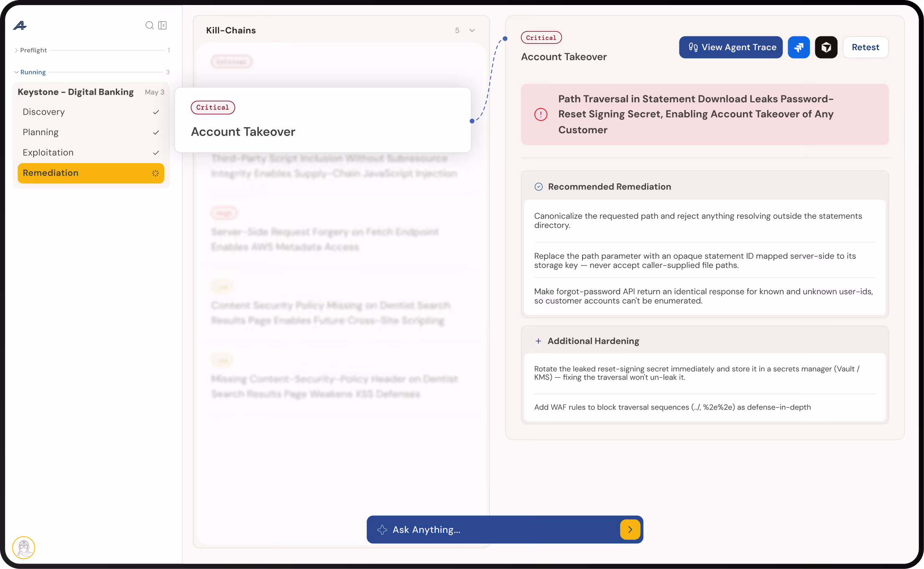Submit with the yellow arrow button
This screenshot has width=924, height=569.
(x=630, y=530)
